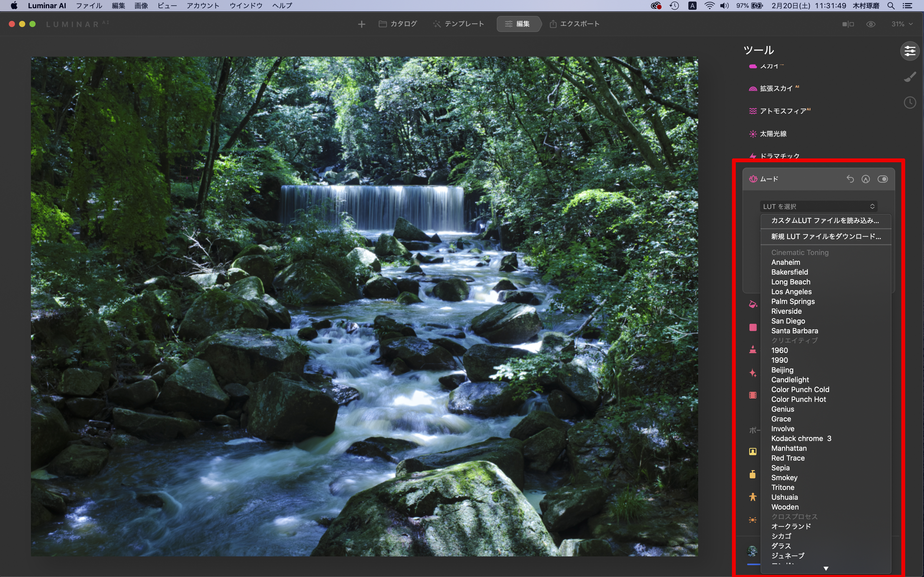Open the Mood tool masking icon
Image resolution: width=924 pixels, height=577 pixels.
coord(865,179)
